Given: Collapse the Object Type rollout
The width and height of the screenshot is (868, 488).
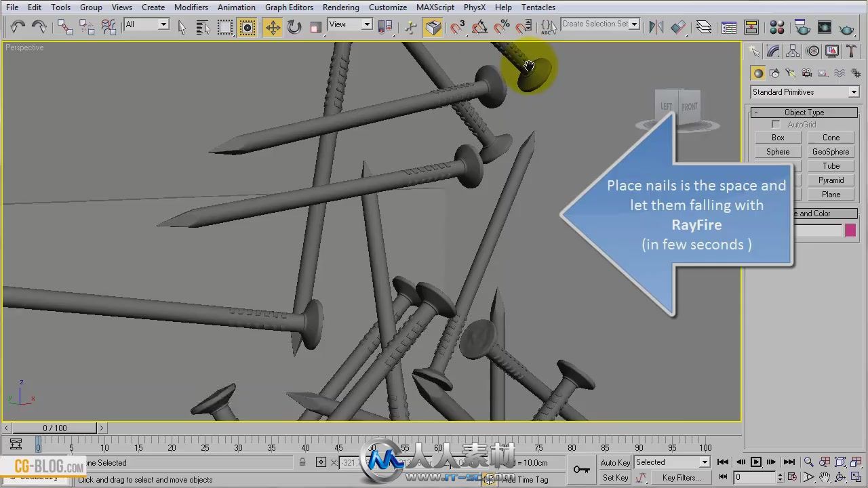Looking at the screenshot, I should [x=804, y=113].
